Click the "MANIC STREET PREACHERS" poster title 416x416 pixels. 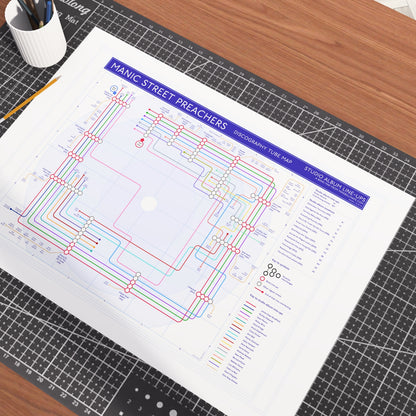pyautogui.click(x=168, y=95)
